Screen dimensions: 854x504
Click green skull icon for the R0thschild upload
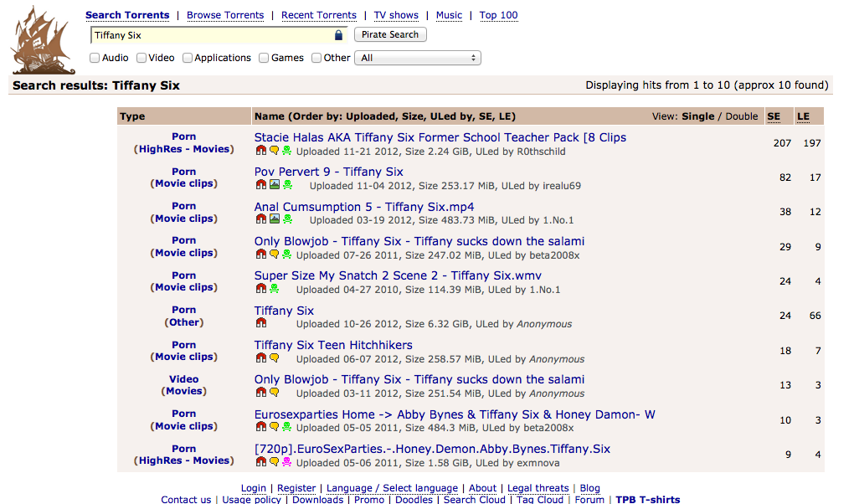287,151
